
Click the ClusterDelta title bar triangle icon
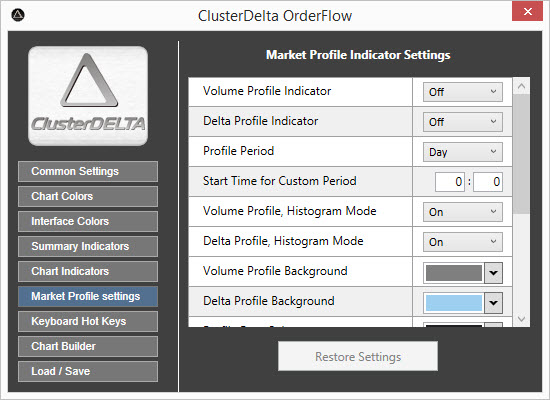[18, 15]
